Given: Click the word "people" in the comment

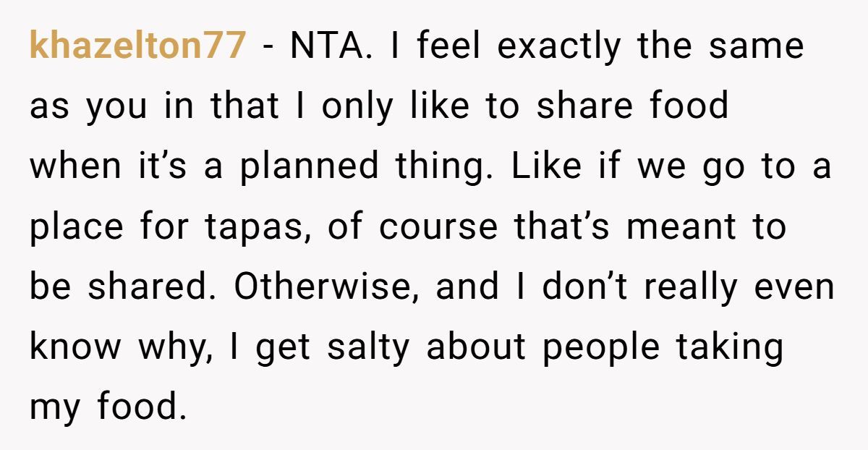Looking at the screenshot, I should click(x=602, y=347).
